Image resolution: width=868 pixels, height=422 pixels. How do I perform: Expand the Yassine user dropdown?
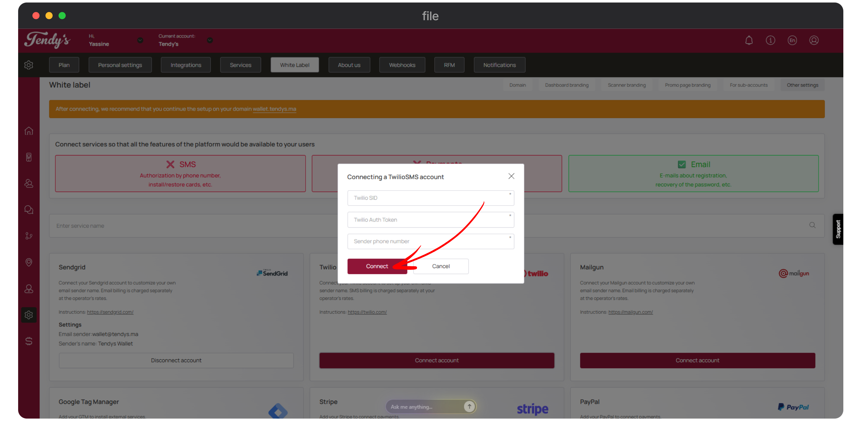pyautogui.click(x=140, y=40)
